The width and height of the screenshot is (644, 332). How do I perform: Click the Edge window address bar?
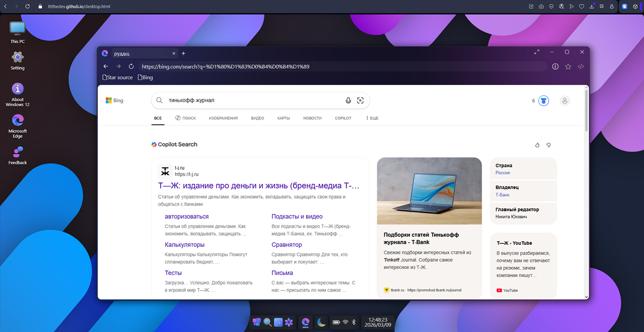coord(342,66)
